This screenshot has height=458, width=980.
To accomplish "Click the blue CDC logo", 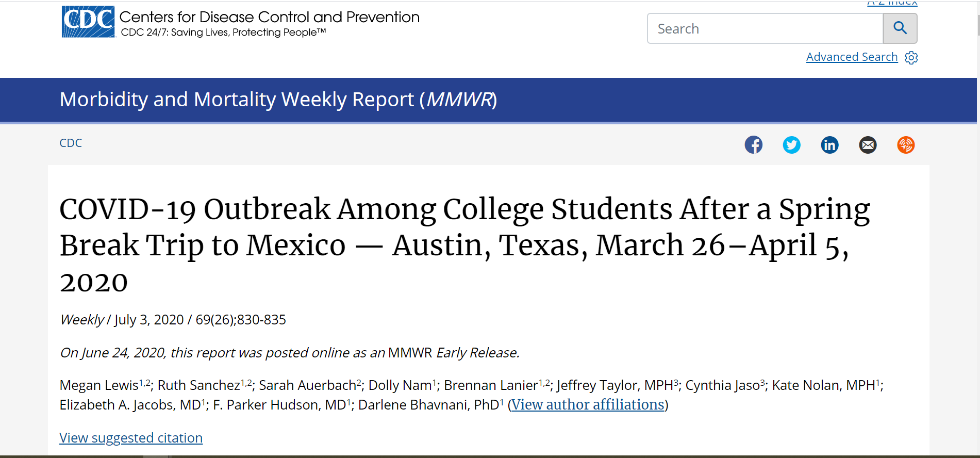I will 88,22.
